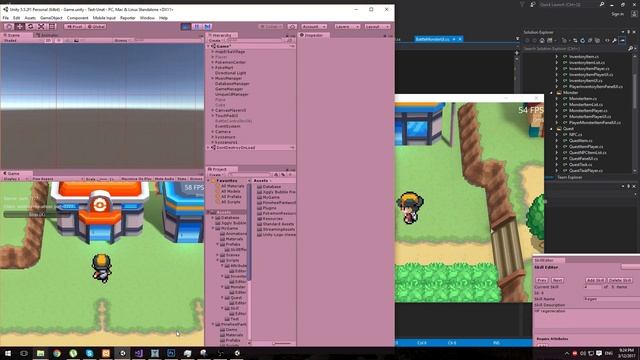This screenshot has height=360, width=640.
Task: Open the Database folder in Assets list
Action: (269, 187)
